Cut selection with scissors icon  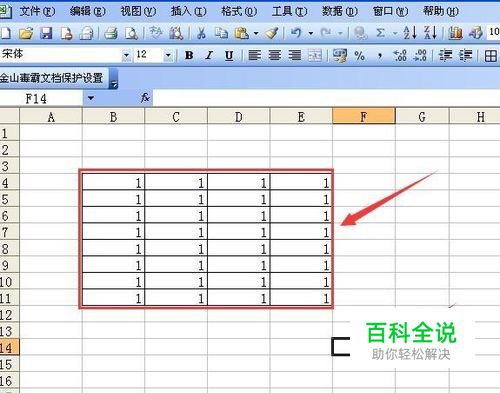(x=201, y=33)
